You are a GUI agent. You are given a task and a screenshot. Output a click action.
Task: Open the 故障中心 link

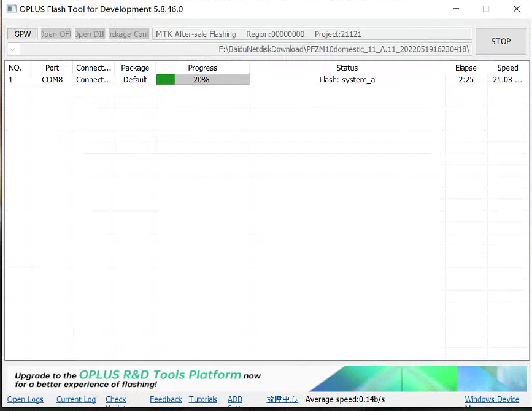pos(282,399)
